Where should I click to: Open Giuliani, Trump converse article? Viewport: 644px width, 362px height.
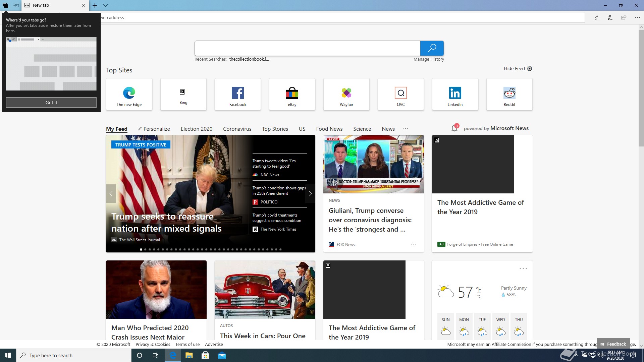pyautogui.click(x=370, y=220)
